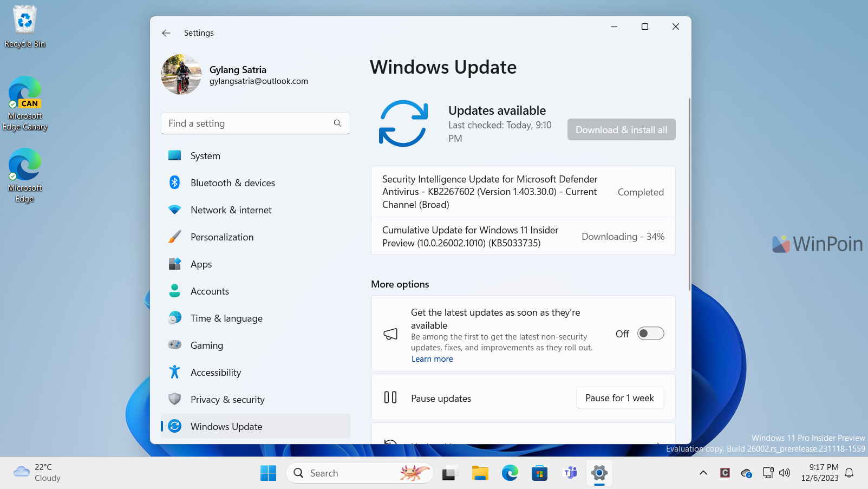Open the Apps settings icon
868x489 pixels.
tap(174, 264)
